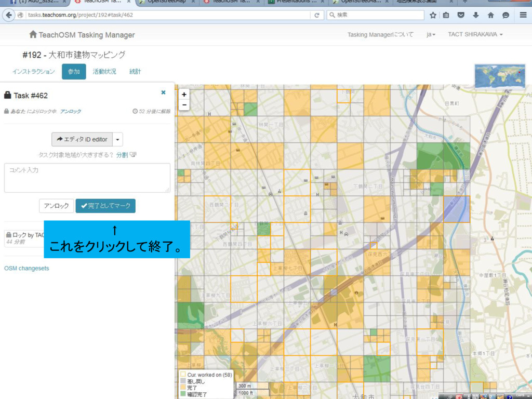Viewport: 532px width, 399px height.
Task: Switch to the 活動状況 tab
Action: [x=104, y=72]
